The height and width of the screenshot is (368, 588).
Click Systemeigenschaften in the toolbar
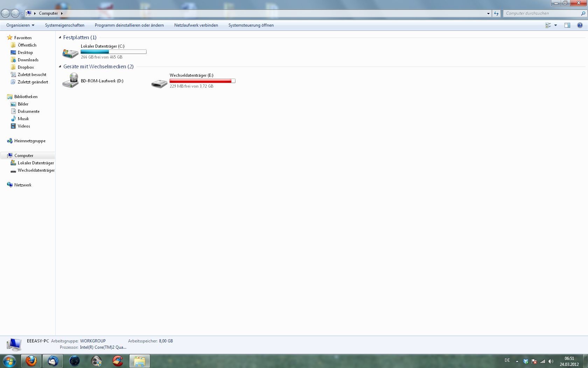click(65, 25)
